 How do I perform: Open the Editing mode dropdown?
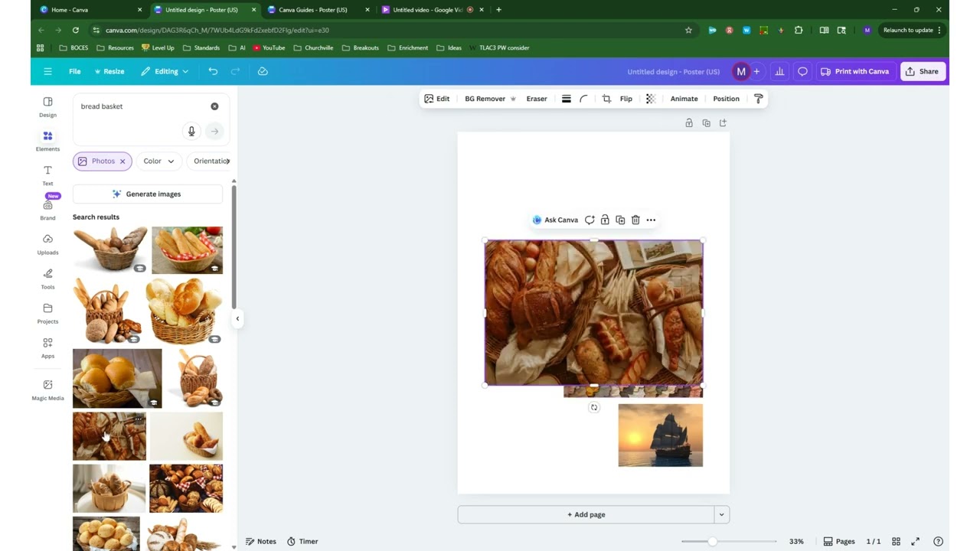click(x=165, y=71)
